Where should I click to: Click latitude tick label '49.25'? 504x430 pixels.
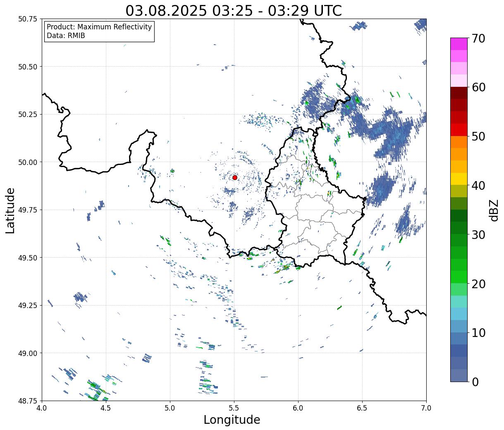click(28, 306)
